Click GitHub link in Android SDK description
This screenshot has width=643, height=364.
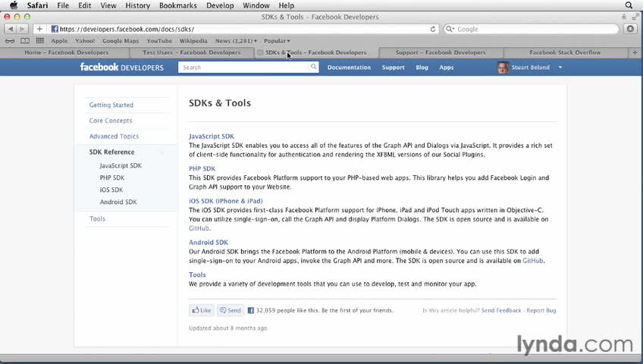(x=533, y=261)
